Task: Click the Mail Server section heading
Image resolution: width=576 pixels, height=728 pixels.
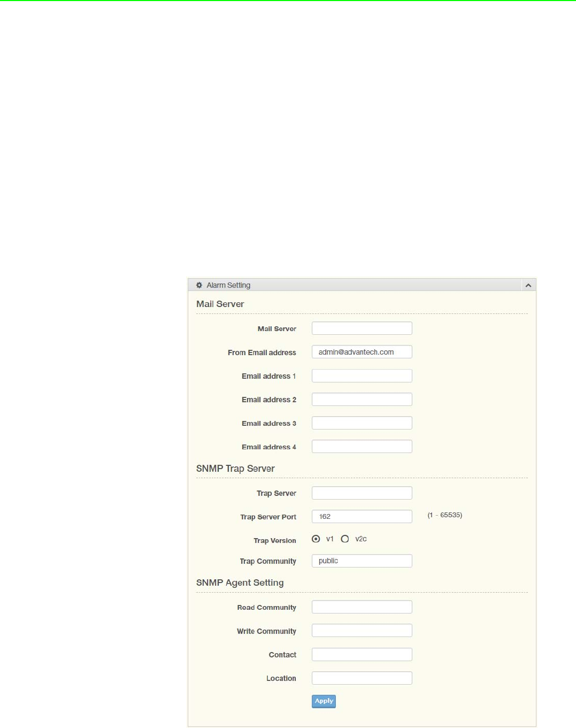Action: click(x=220, y=304)
